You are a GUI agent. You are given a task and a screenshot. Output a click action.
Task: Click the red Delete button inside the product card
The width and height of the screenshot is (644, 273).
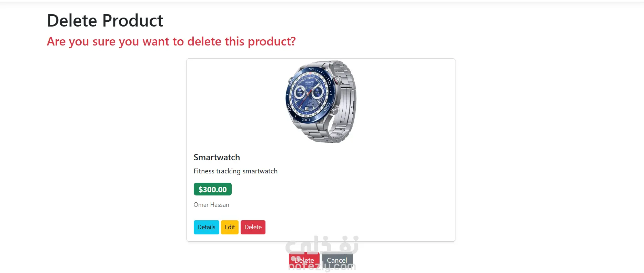pos(253,227)
